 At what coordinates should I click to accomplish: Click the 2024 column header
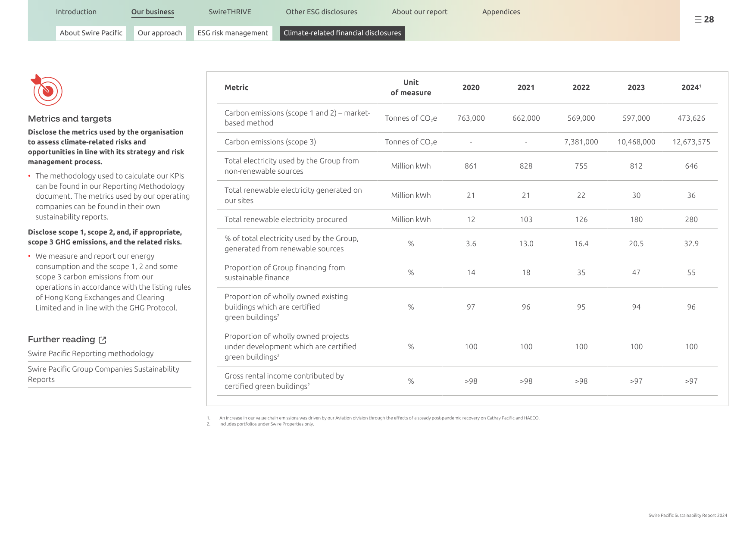coord(691,88)
